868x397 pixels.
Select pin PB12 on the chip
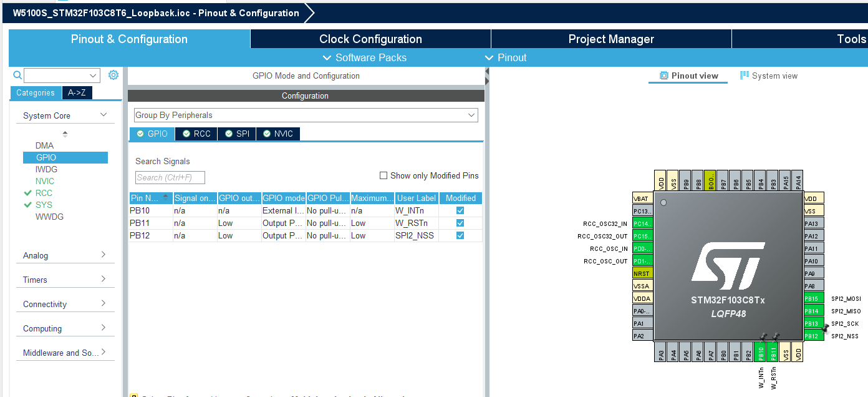[814, 336]
